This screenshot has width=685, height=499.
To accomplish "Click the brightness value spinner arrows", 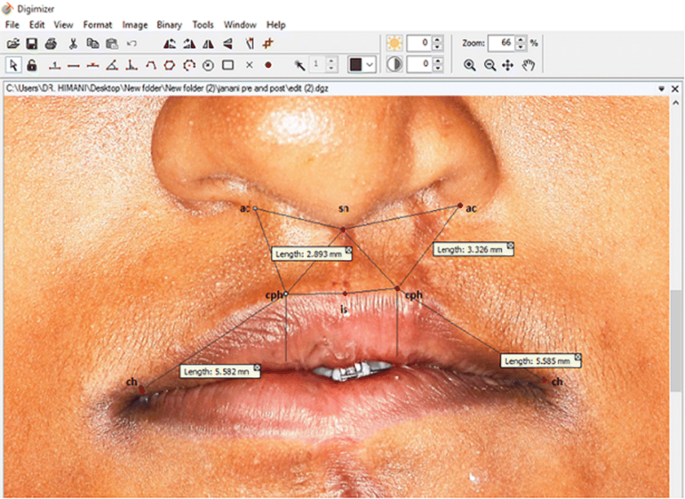I will click(437, 43).
